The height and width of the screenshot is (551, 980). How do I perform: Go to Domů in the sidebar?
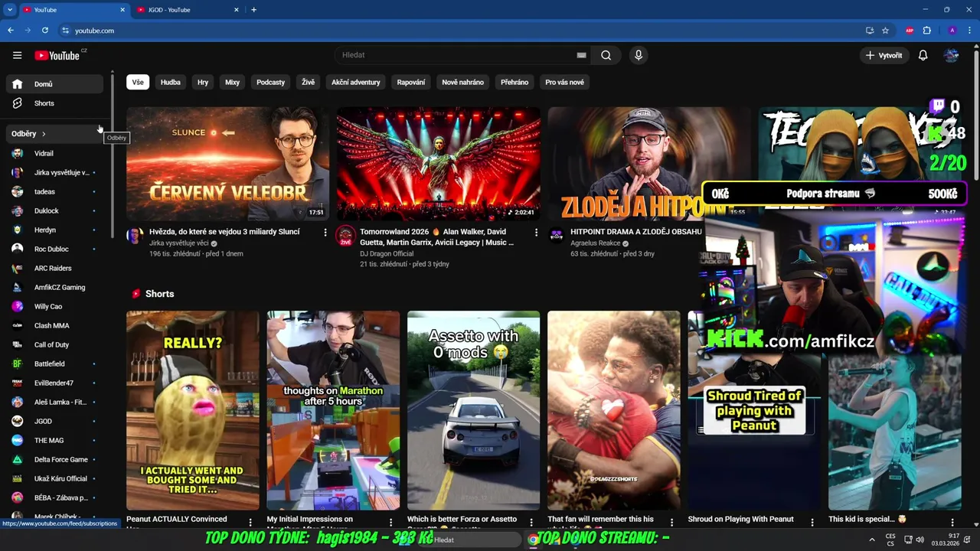pos(54,84)
